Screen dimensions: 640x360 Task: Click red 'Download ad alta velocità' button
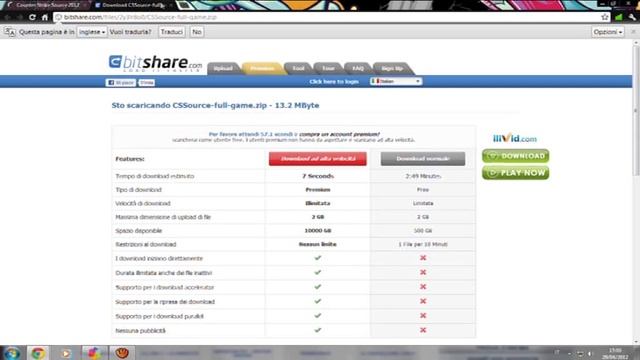click(x=318, y=158)
